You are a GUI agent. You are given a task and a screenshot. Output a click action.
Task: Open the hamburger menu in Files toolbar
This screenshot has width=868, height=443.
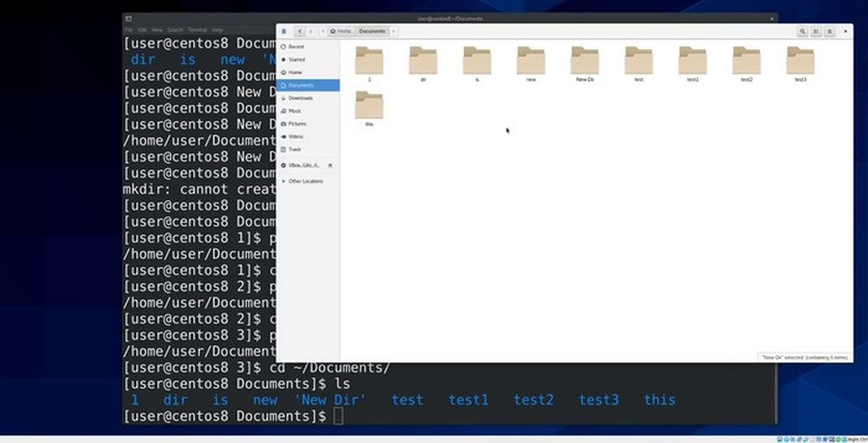[830, 31]
